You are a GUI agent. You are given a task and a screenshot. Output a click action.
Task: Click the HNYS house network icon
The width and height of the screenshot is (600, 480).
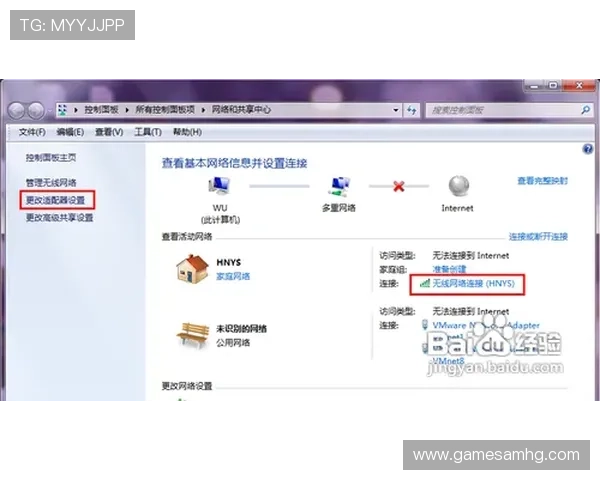pyautogui.click(x=192, y=269)
